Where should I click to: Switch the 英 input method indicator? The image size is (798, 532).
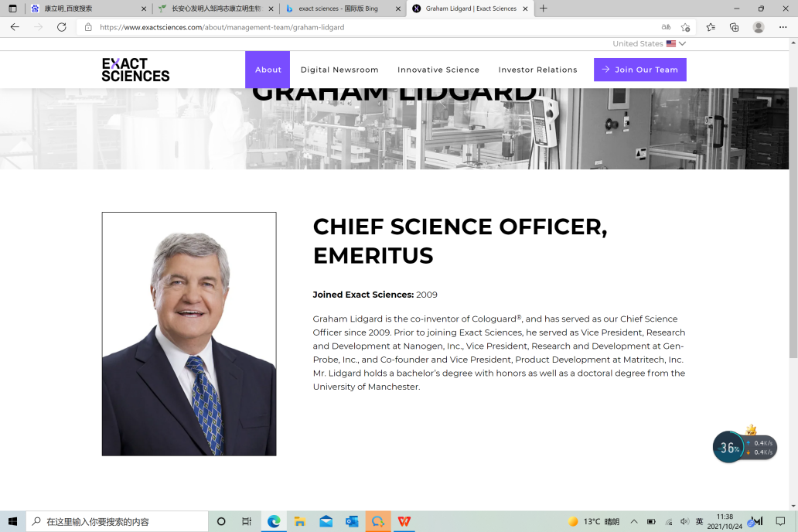click(x=699, y=521)
